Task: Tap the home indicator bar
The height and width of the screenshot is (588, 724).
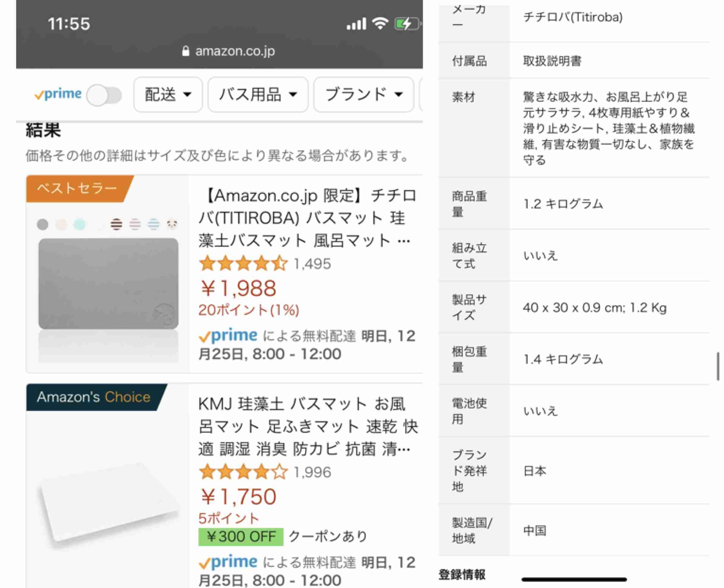Action: (x=574, y=580)
